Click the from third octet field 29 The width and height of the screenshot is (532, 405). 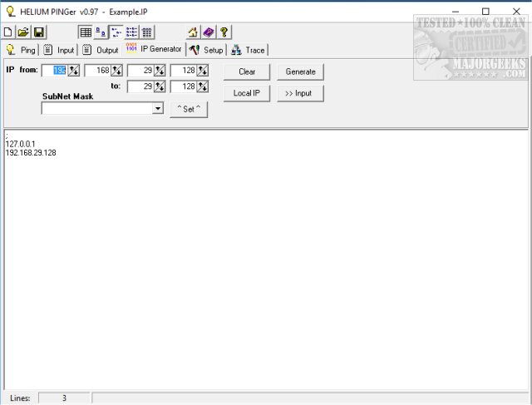(140, 71)
